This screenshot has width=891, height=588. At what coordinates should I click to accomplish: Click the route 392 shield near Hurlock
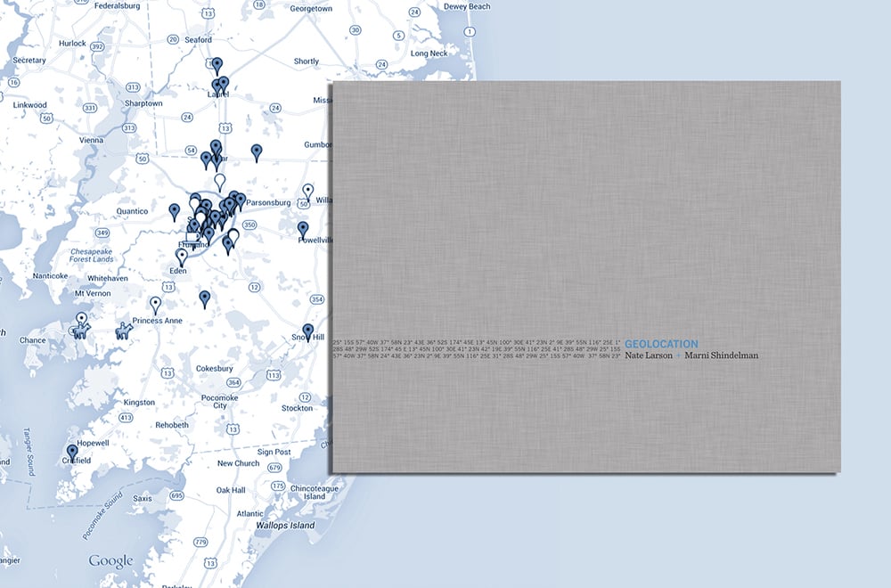(97, 46)
